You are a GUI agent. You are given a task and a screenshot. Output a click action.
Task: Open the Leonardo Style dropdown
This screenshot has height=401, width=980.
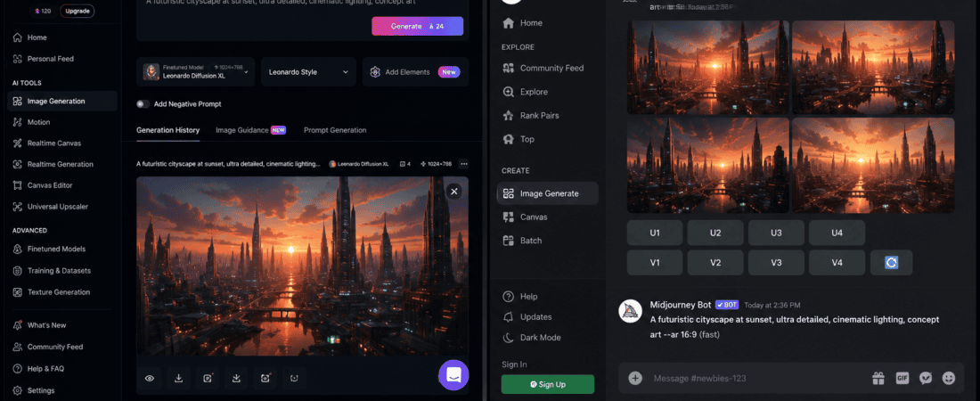coord(308,72)
